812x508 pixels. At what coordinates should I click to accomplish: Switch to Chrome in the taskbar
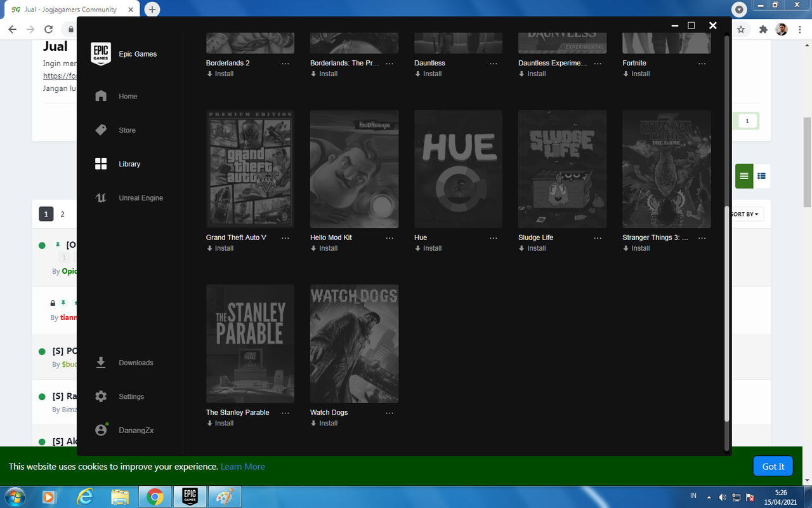(155, 496)
